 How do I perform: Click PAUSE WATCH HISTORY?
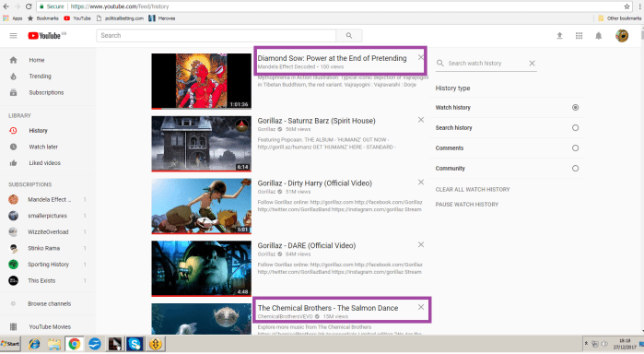click(467, 205)
